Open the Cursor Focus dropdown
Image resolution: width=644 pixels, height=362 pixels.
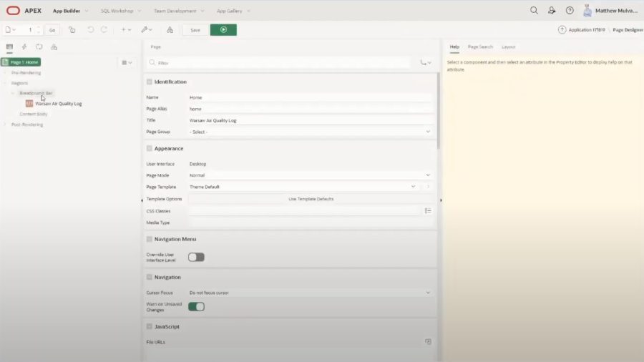point(310,293)
